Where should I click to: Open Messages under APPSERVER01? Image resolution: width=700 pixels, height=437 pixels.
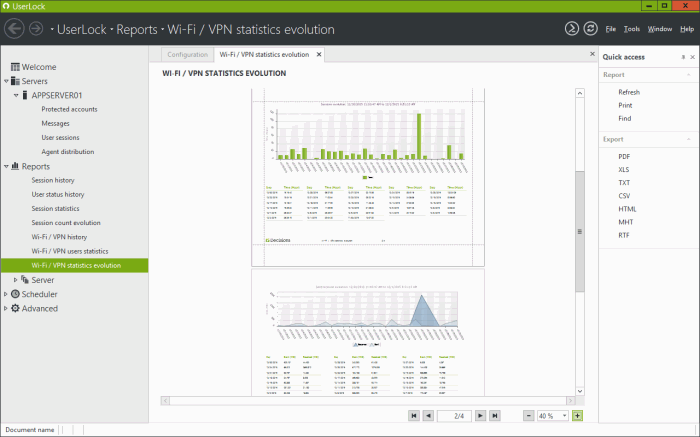[x=55, y=124]
